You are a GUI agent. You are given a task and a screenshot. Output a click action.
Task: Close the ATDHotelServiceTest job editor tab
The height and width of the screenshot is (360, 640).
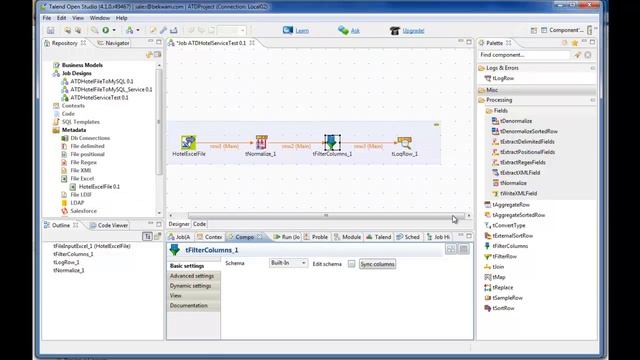252,43
